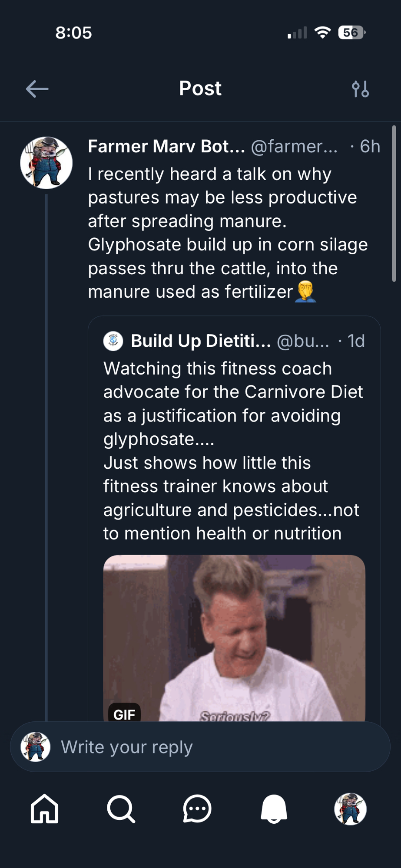Image resolution: width=401 pixels, height=868 pixels.
Task: Open the @farmer handle link
Action: point(294,147)
